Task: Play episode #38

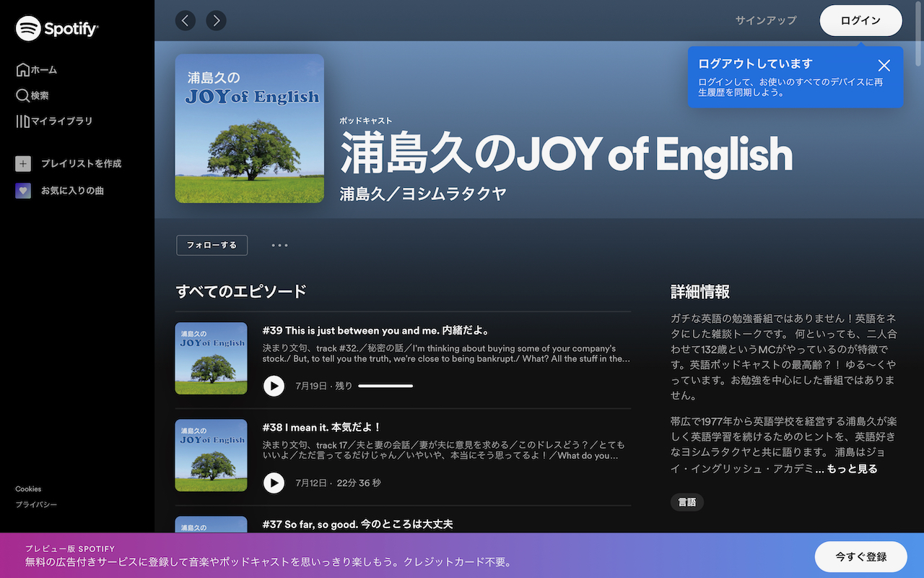Action: point(274,483)
